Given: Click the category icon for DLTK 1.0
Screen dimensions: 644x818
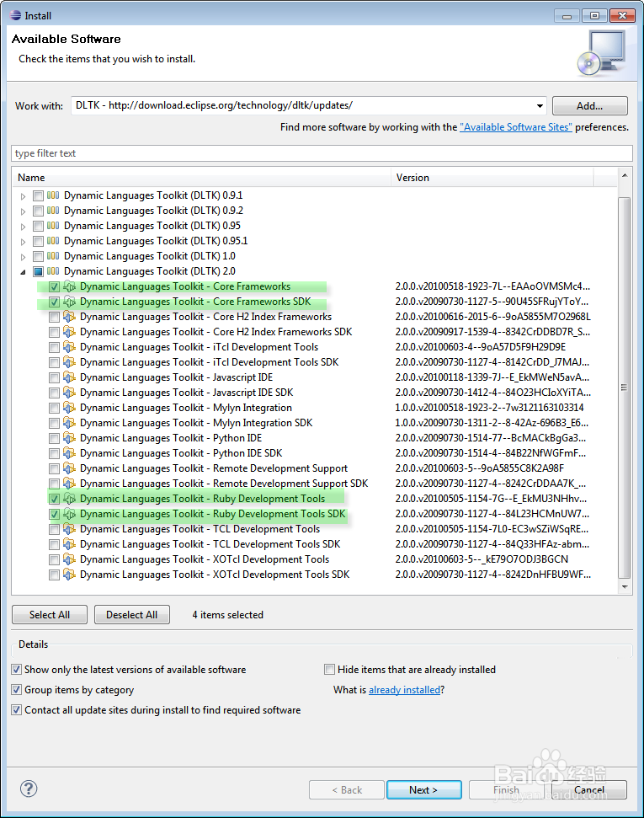Looking at the screenshot, I should [x=53, y=256].
